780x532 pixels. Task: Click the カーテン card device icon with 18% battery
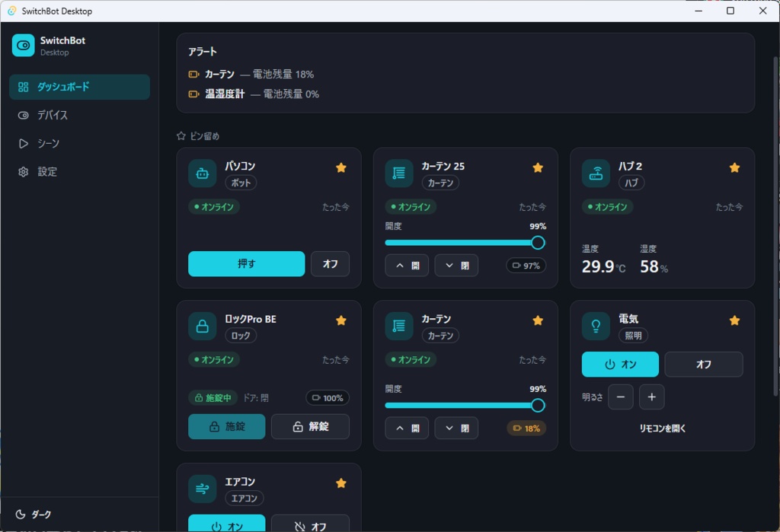(x=399, y=327)
